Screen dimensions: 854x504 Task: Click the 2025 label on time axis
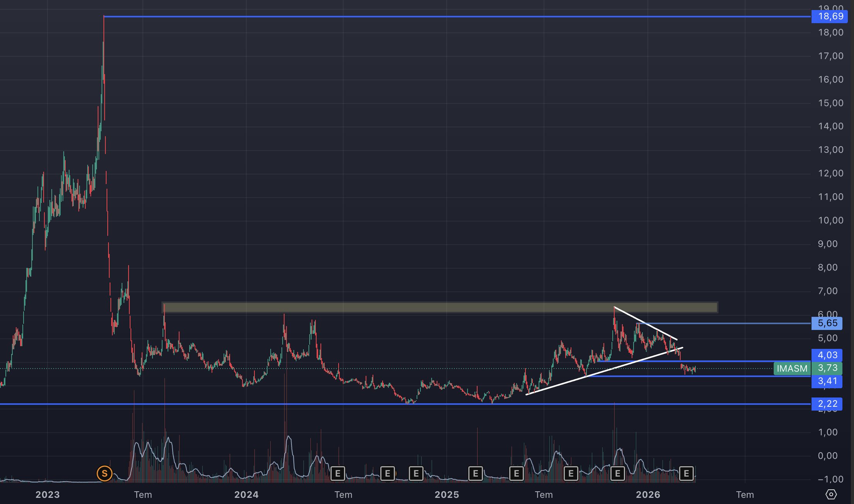(x=447, y=494)
